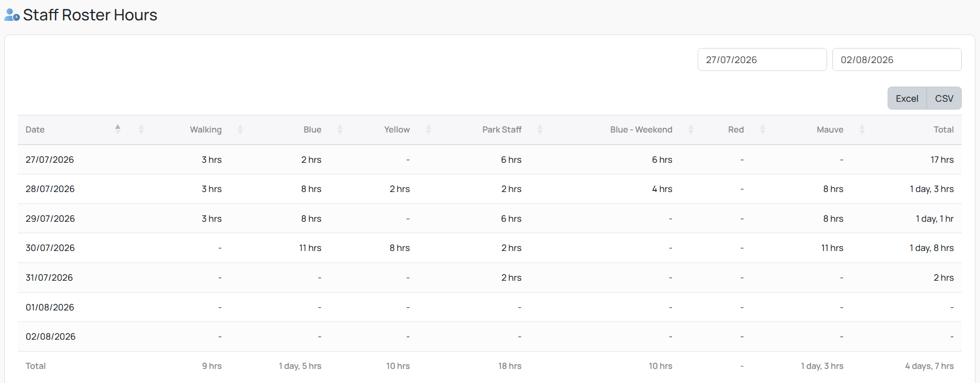Click total '1 day, 8 hrs'
The image size is (980, 383).
pos(931,248)
